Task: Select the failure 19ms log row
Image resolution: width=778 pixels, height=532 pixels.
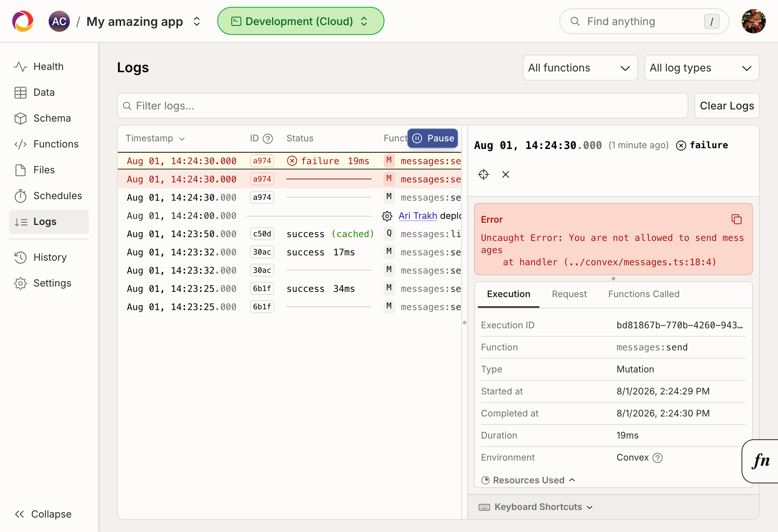Action: 289,161
